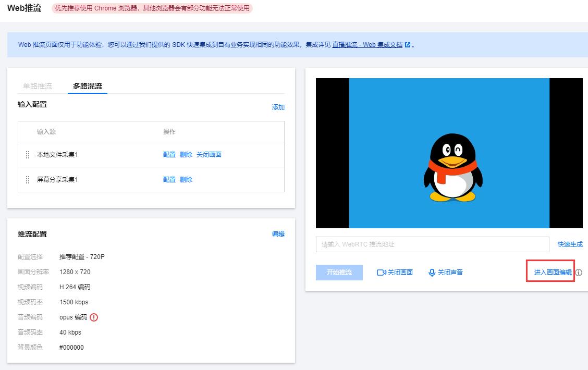Click the red warning icon beside opus 编码
Image resolution: width=588 pixels, height=370 pixels.
[94, 317]
